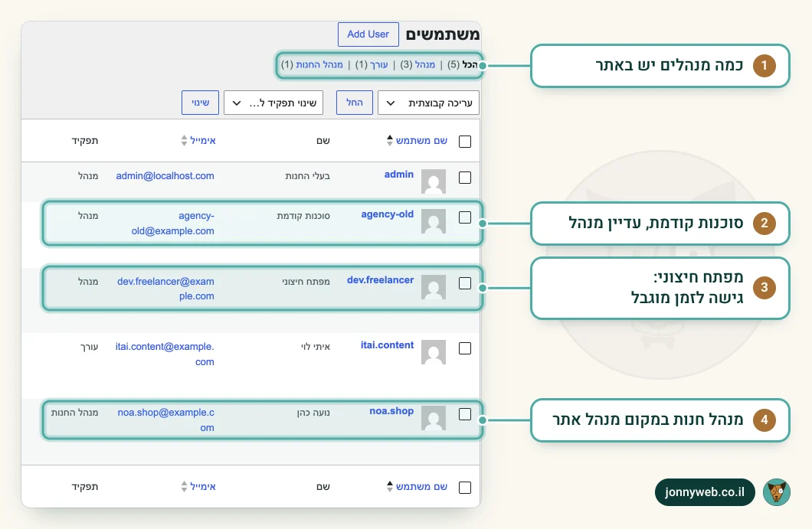Check the box for the noa.shop row
Screen dimensions: 812x529
(x=465, y=414)
